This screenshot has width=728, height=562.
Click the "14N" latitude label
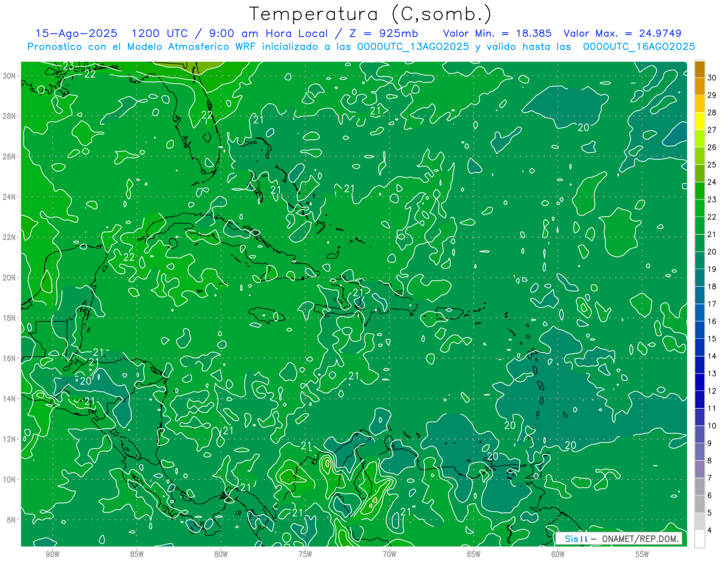point(8,398)
